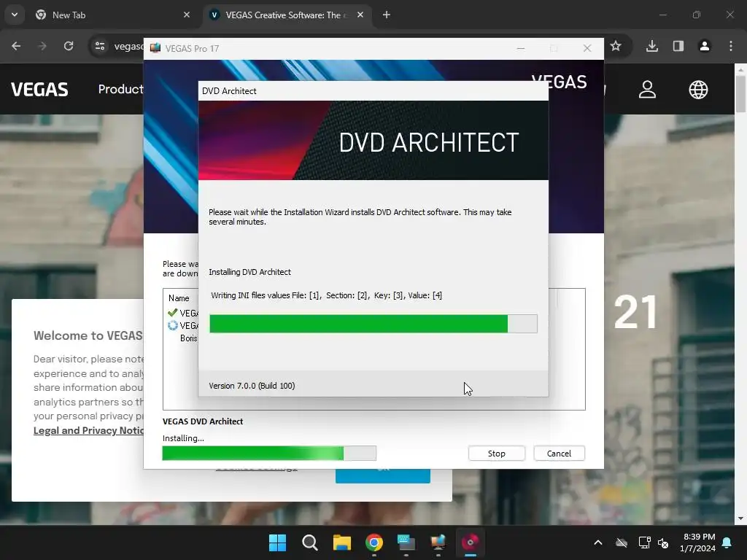The width and height of the screenshot is (747, 560).
Task: Click the Writing INI files values text
Action: tap(326, 295)
